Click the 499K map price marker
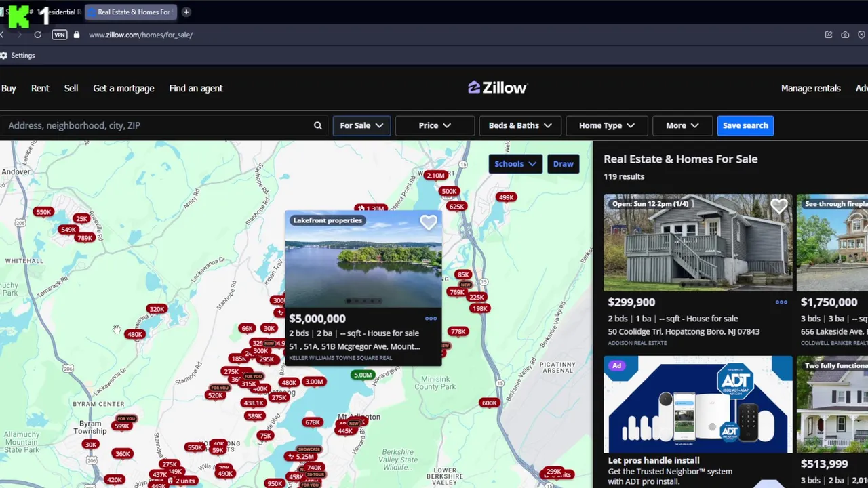 [507, 197]
